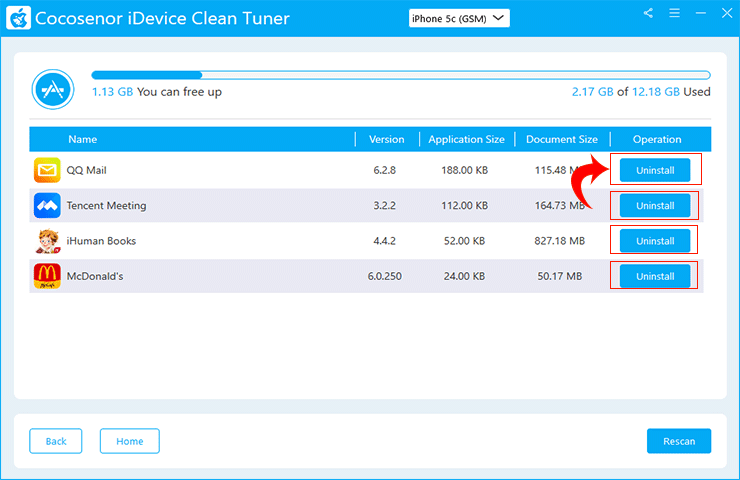The image size is (740, 480).
Task: Click the Cocosenor app logo icon
Action: [18, 18]
